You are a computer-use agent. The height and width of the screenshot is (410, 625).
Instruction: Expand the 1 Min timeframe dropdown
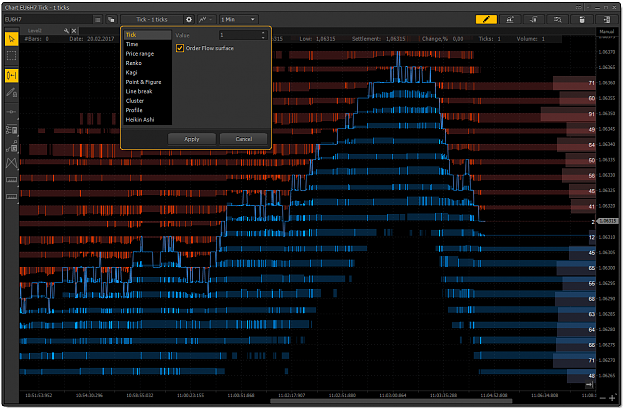(x=238, y=20)
